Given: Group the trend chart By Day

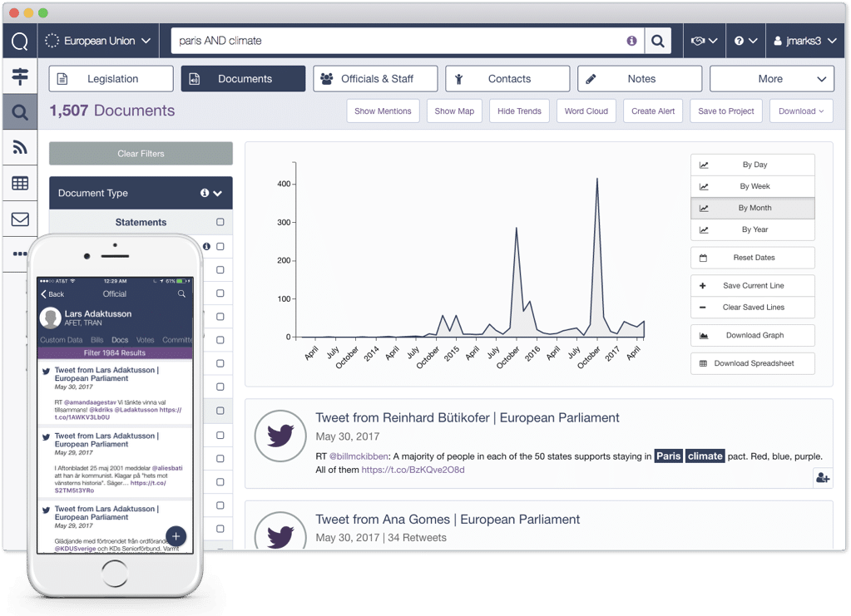Looking at the screenshot, I should point(753,165).
